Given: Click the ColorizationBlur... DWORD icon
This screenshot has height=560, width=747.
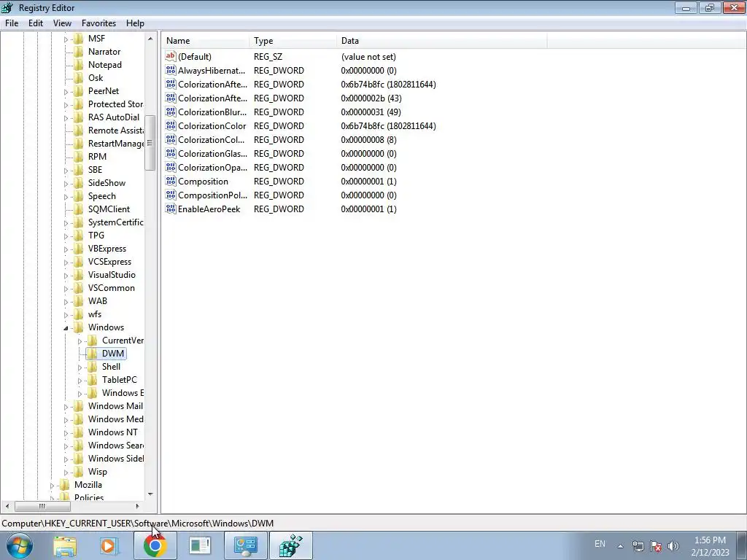Looking at the screenshot, I should pos(171,112).
